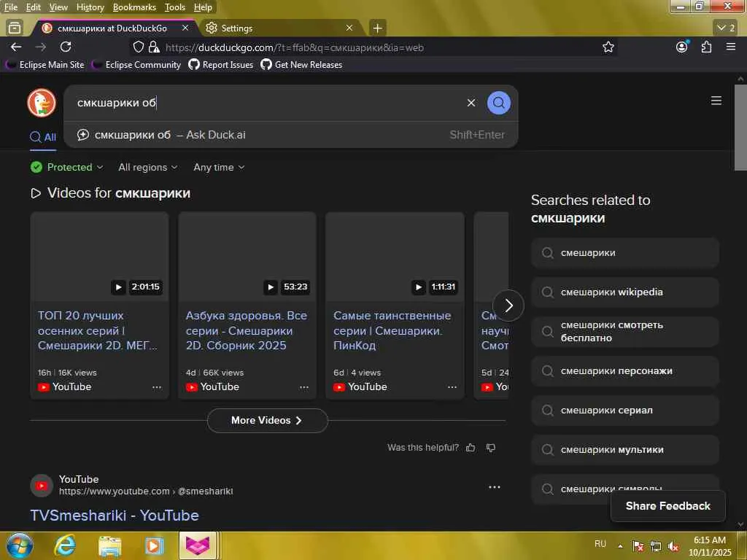This screenshot has width=747, height=560.
Task: Select Ask Duck.ai suggestion
Action: (x=290, y=135)
